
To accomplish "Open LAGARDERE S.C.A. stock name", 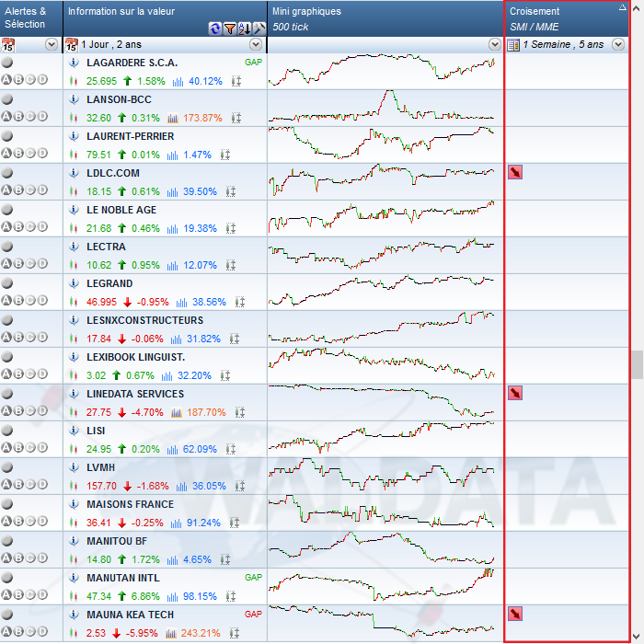I will 132,63.
